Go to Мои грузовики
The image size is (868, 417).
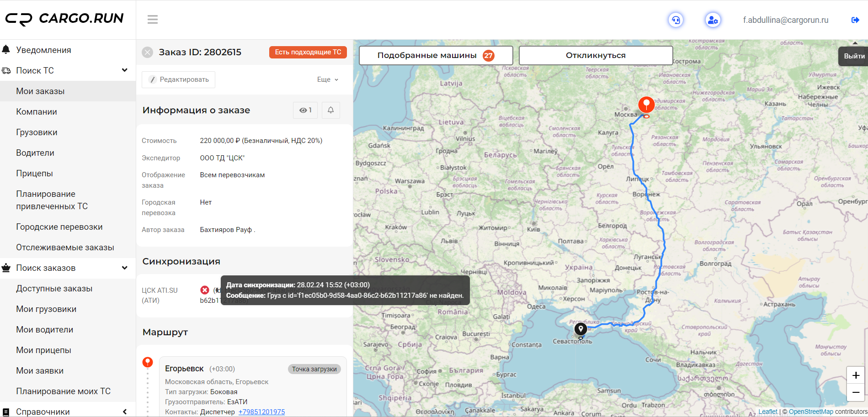pos(46,309)
